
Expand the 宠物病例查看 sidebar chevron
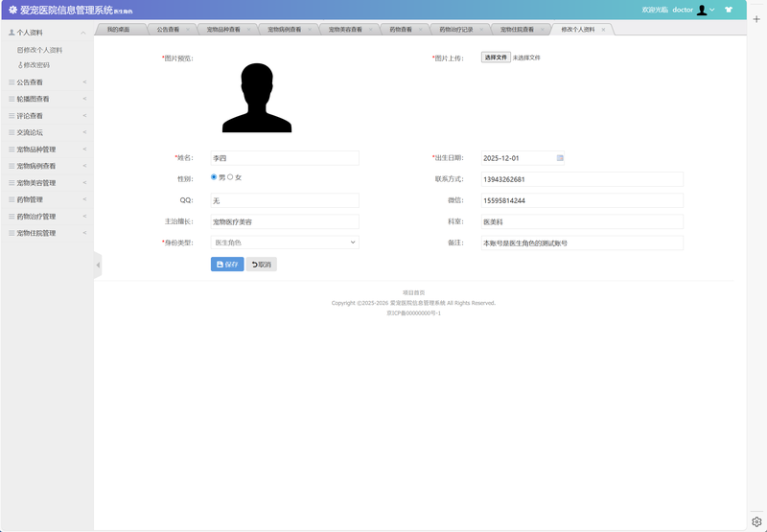pyautogui.click(x=84, y=166)
